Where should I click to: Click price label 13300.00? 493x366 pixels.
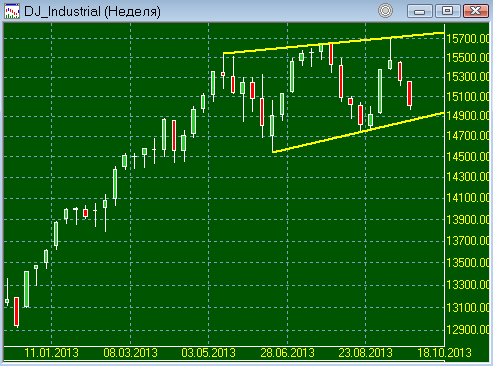pyautogui.click(x=468, y=285)
